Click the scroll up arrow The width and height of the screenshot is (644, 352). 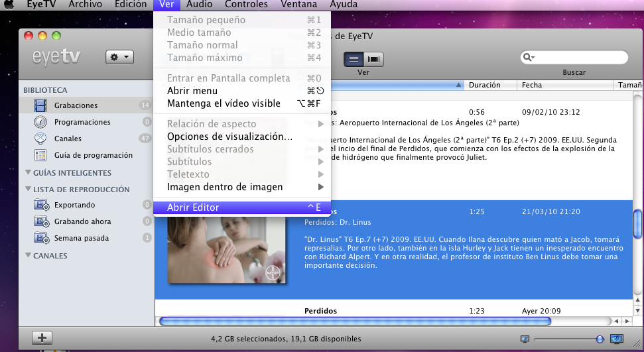click(x=637, y=300)
